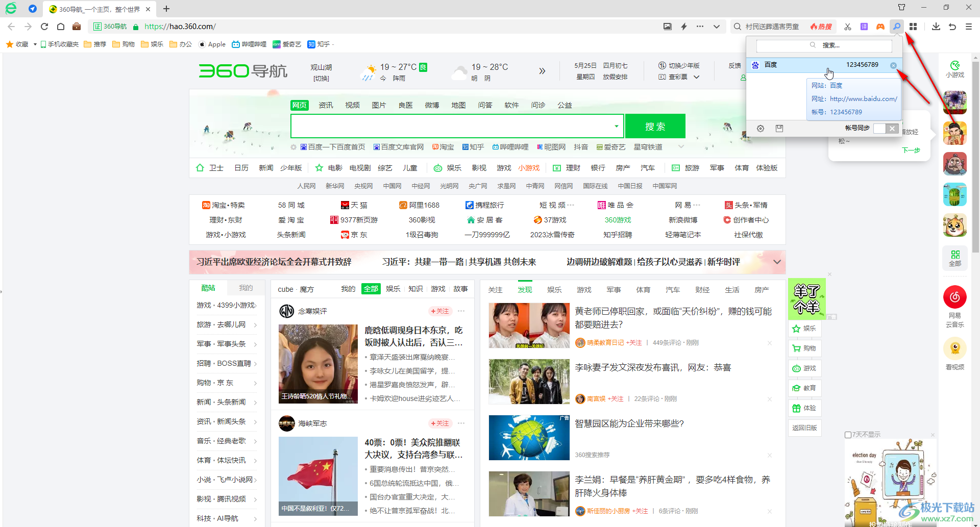Open the downloads arrow icon

tap(936, 27)
